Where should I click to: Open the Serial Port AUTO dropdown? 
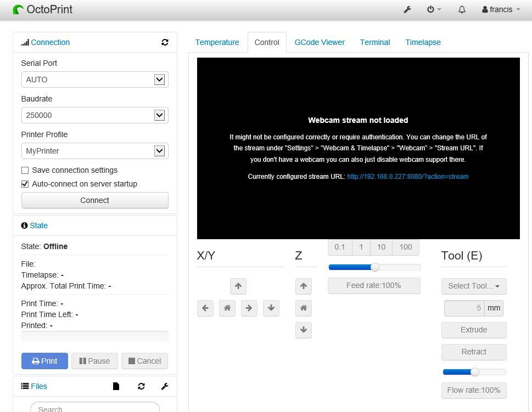94,80
